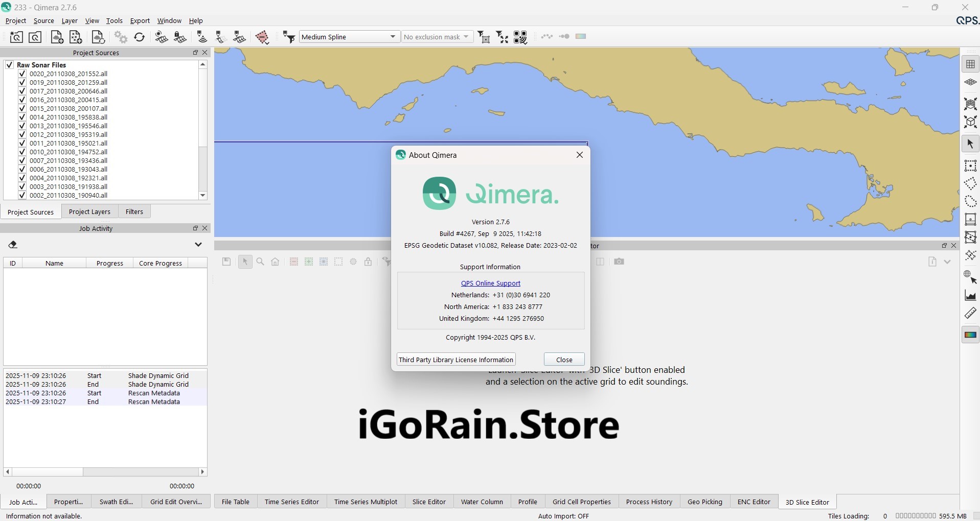Open the Medium Spline dropdown
980x521 pixels.
point(393,36)
